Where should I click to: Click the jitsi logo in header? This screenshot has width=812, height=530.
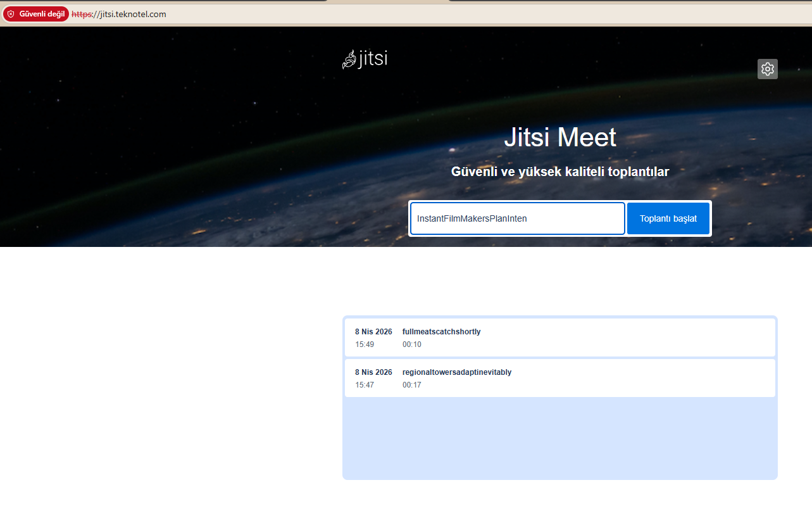point(365,60)
